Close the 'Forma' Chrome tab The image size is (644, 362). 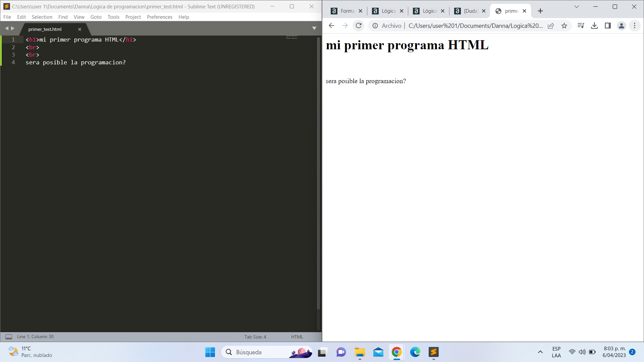(x=361, y=11)
